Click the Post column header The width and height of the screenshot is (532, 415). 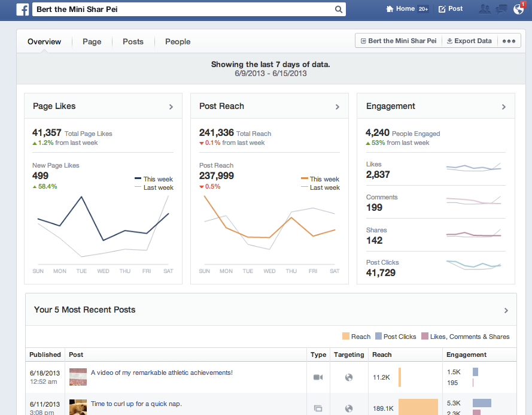point(76,355)
